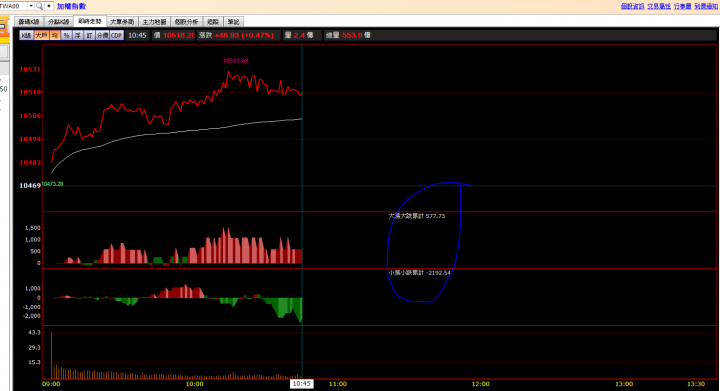Image resolution: width=720 pixels, height=391 pixels.
Task: Select the cumulative label reading 577.73
Action: 416,216
